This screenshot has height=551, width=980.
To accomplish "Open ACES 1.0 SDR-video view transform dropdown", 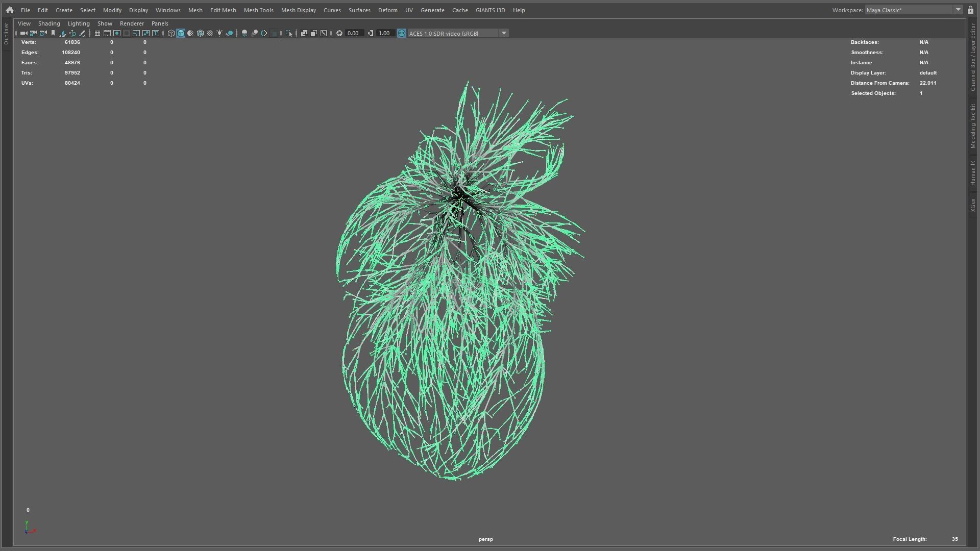I will tap(453, 33).
